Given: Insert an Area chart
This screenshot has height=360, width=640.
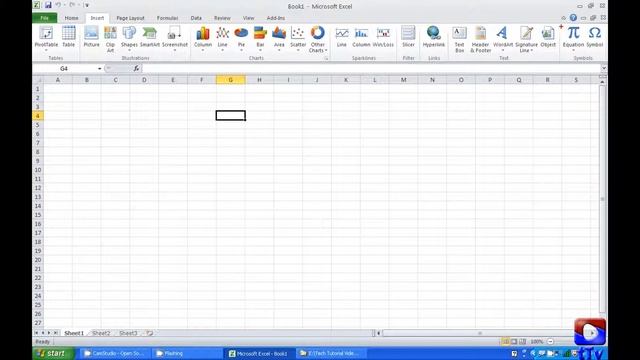Looking at the screenshot, I should 279,38.
